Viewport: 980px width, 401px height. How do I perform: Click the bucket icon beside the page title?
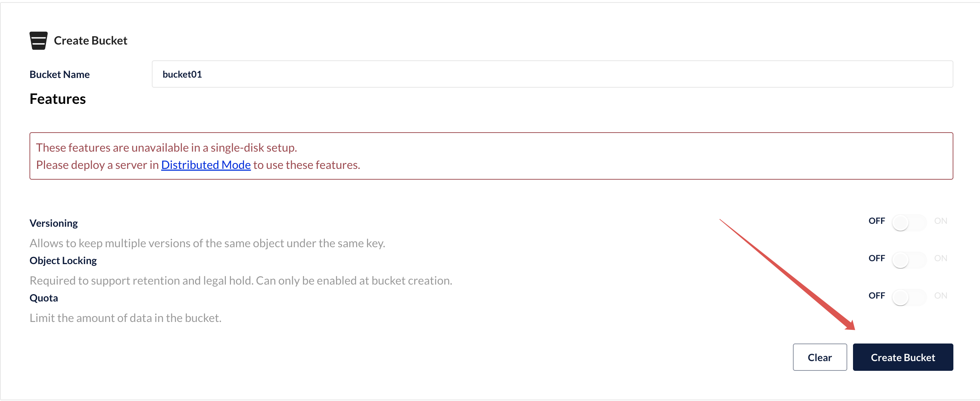tap(38, 40)
